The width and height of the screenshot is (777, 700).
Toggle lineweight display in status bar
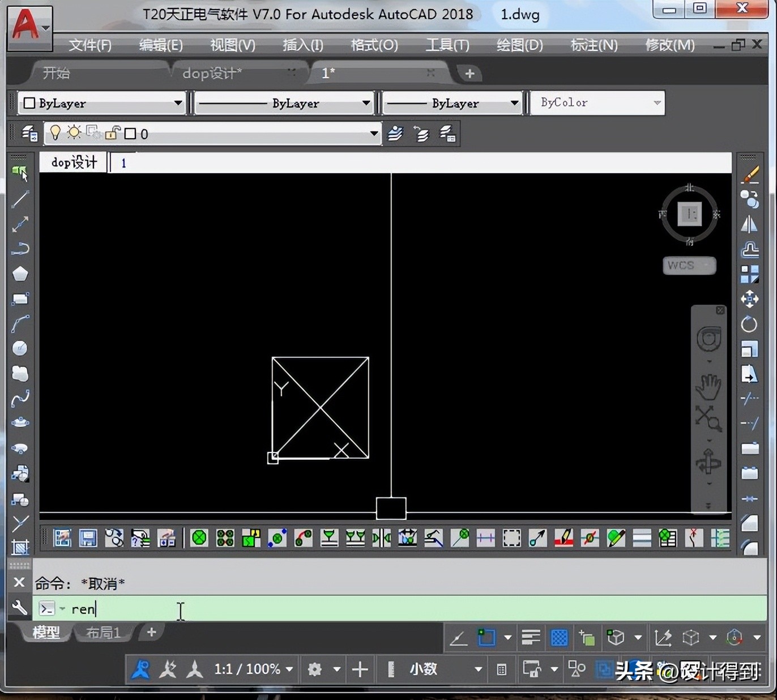point(531,638)
